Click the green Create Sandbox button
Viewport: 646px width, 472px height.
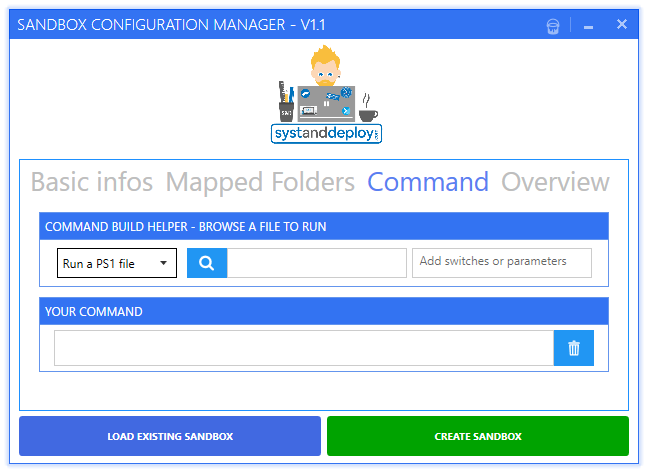[478, 436]
